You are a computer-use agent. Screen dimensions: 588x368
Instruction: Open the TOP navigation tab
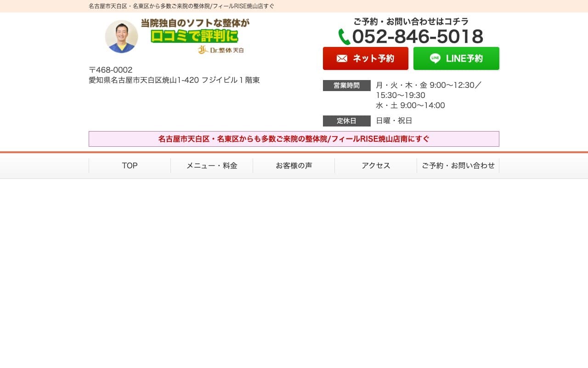[130, 166]
